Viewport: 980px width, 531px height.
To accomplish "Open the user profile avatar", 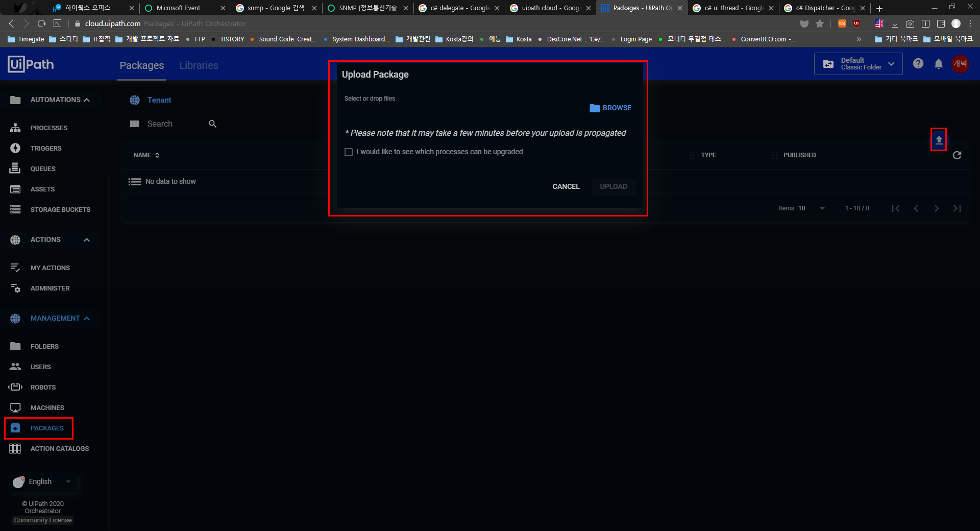I will click(960, 64).
